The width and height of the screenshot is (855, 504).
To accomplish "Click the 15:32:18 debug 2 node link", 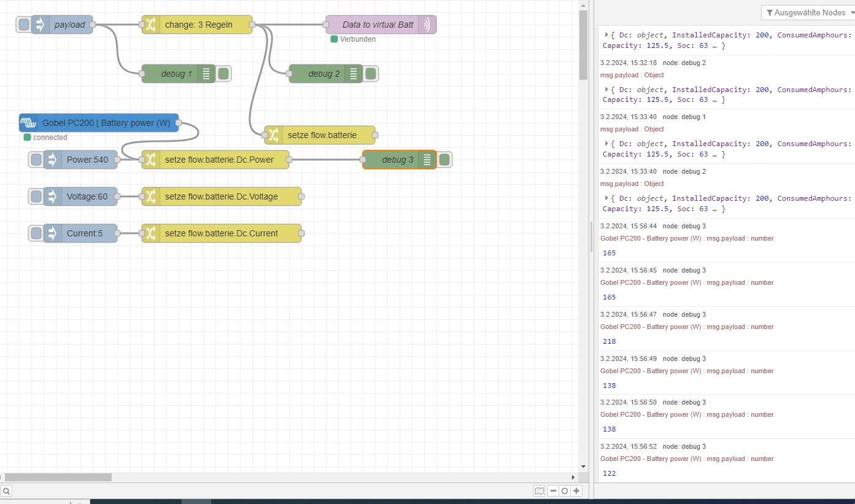I will pyautogui.click(x=684, y=63).
